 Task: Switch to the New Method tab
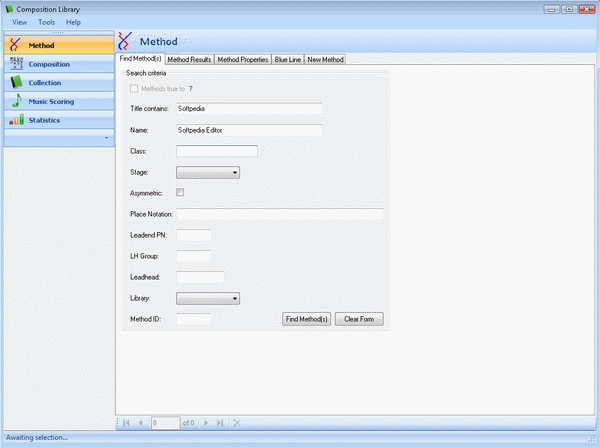pos(325,60)
